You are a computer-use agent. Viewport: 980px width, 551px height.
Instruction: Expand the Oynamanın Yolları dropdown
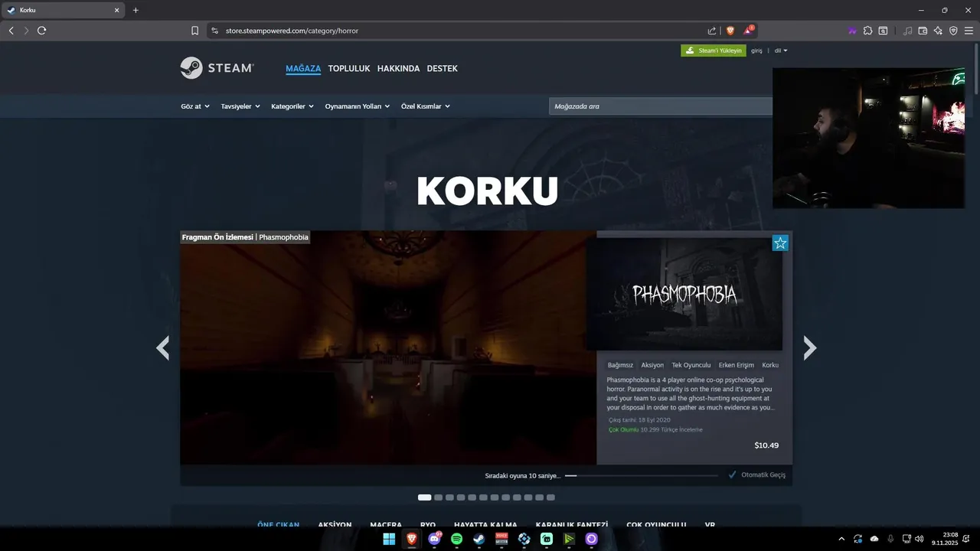click(358, 106)
